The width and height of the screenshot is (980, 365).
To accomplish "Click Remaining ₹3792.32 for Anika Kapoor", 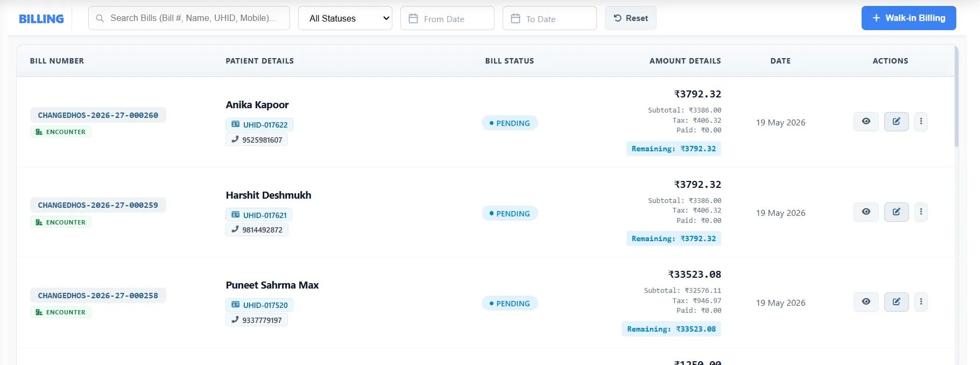I will (674, 149).
